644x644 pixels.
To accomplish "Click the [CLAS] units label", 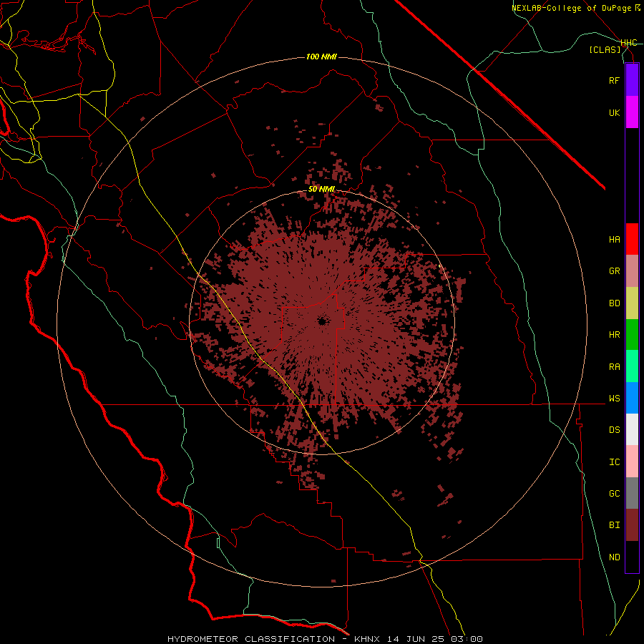I will click(605, 49).
